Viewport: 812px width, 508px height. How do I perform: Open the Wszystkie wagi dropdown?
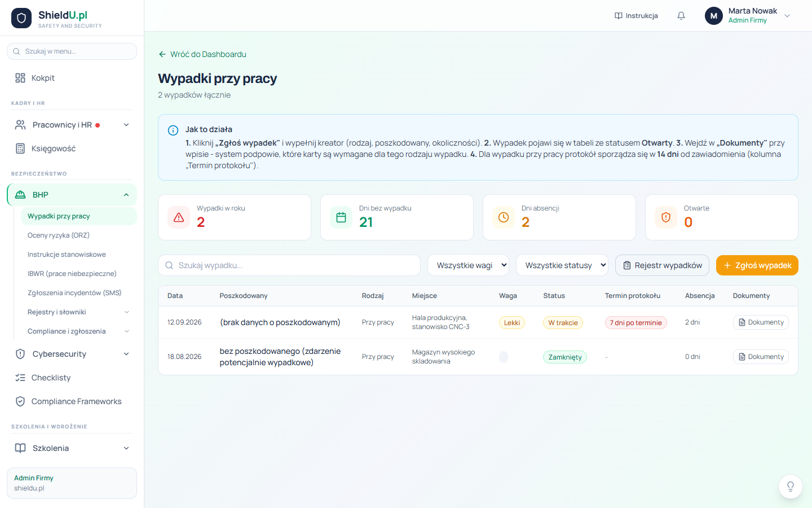tap(469, 265)
